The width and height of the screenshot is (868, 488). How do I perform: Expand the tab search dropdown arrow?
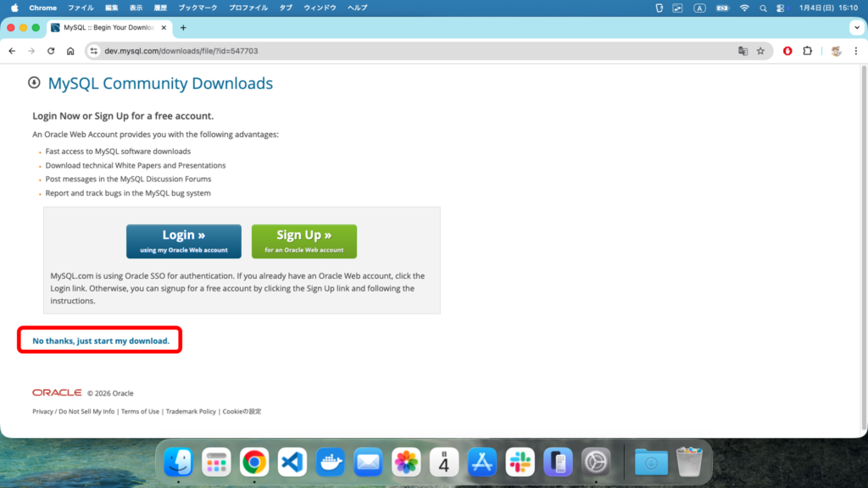pyautogui.click(x=855, y=27)
